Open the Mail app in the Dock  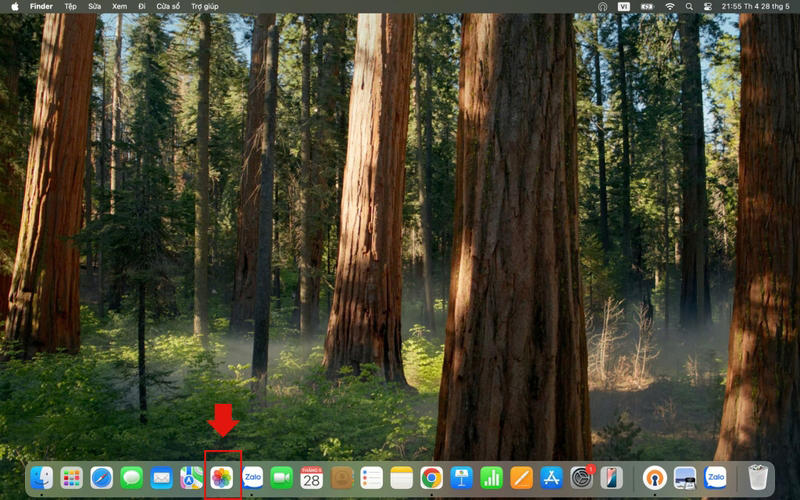click(x=162, y=478)
